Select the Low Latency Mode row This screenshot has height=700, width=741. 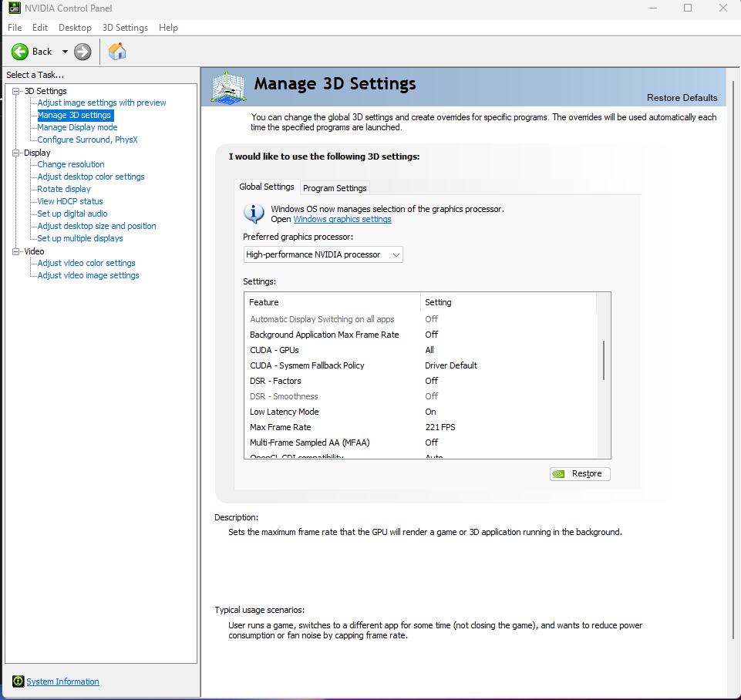tap(420, 412)
